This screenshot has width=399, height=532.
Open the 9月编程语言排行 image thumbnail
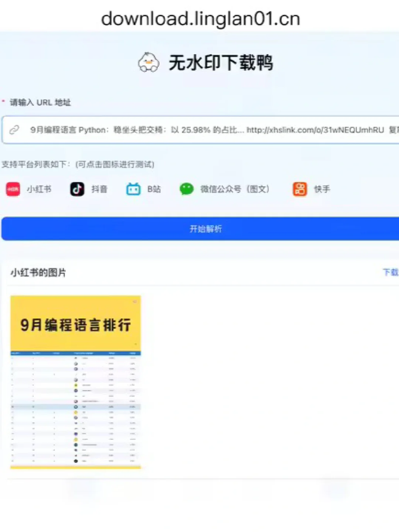coord(75,382)
